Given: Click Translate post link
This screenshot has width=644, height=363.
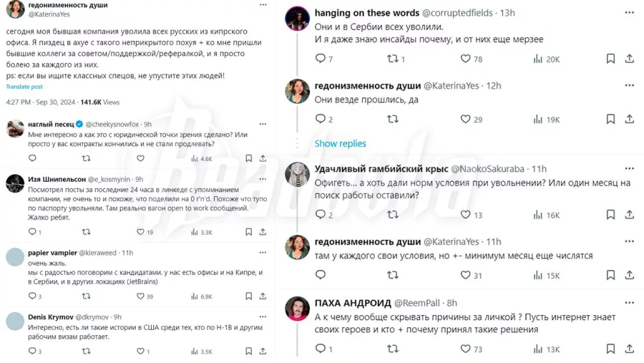Looking at the screenshot, I should coord(25,87).
